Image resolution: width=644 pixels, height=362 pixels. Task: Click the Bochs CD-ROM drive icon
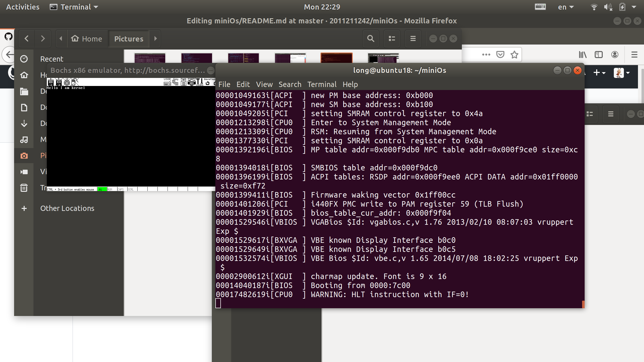click(x=67, y=82)
